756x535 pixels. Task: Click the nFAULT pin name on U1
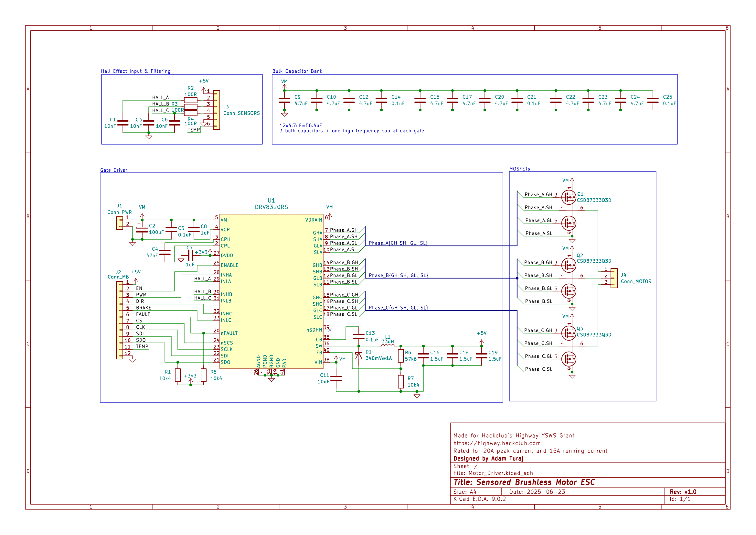point(229,333)
